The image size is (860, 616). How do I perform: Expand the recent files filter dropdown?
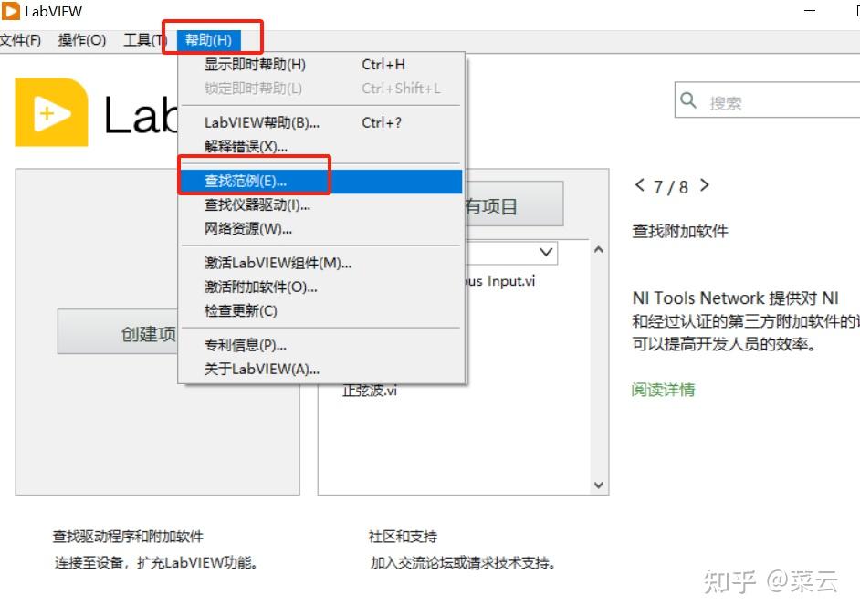[x=545, y=252]
